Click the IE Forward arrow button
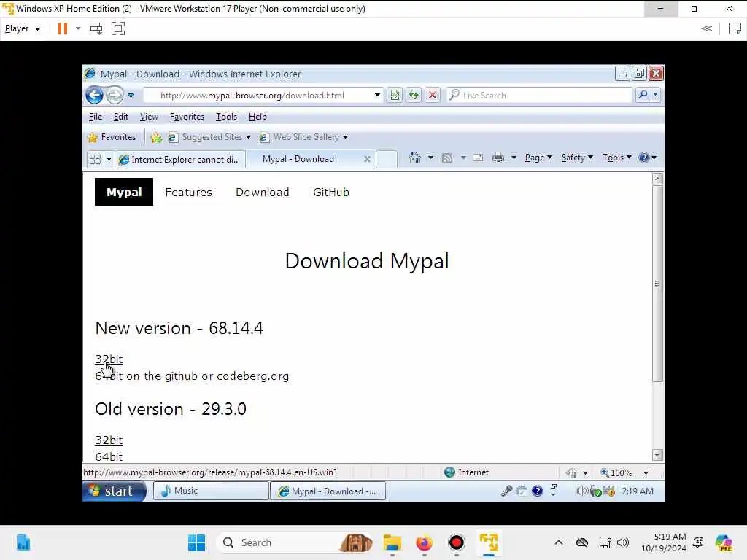 pos(115,96)
